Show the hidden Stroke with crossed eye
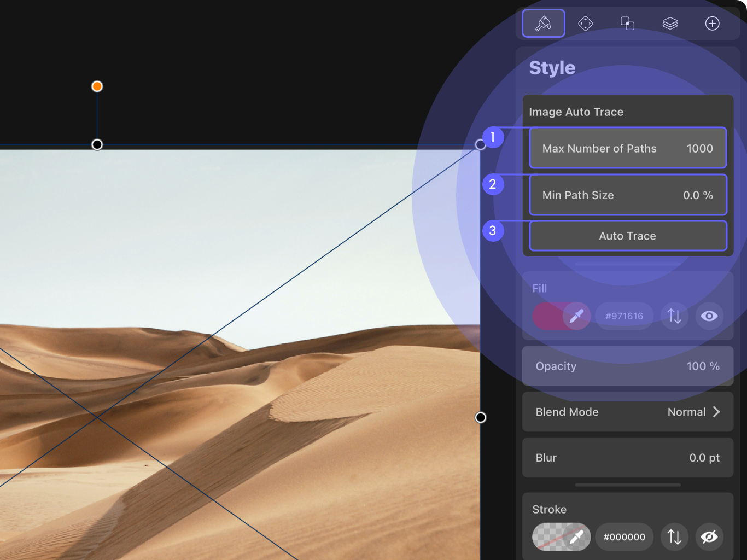 pyautogui.click(x=709, y=536)
